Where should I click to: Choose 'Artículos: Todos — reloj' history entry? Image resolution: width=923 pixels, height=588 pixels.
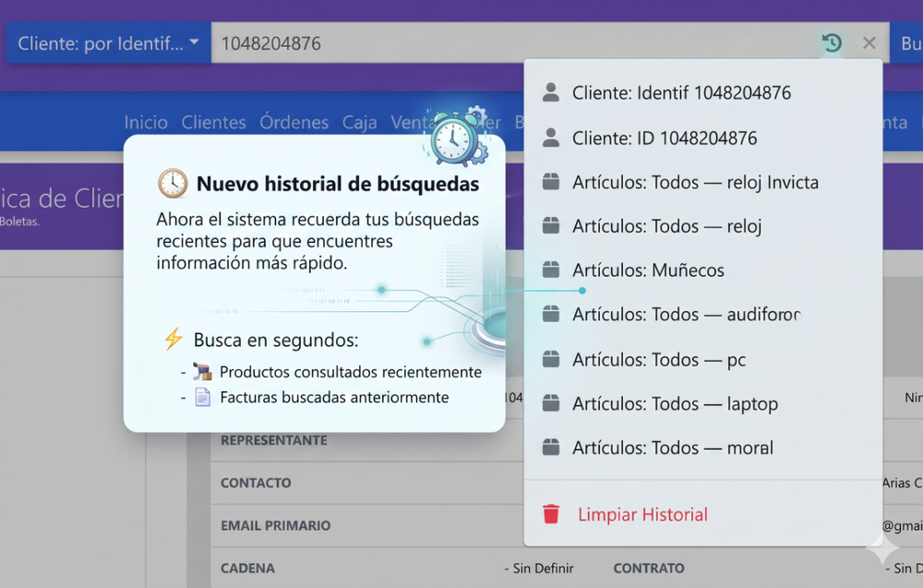703,226
